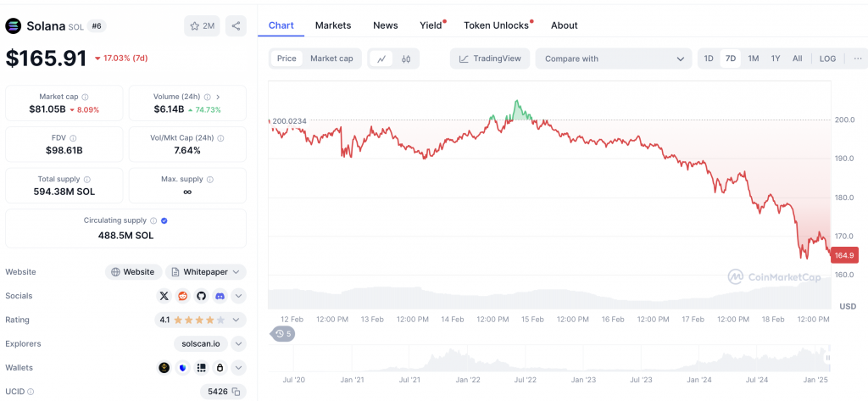Open Solana's X (Twitter) social link
This screenshot has height=401, width=868.
click(164, 296)
